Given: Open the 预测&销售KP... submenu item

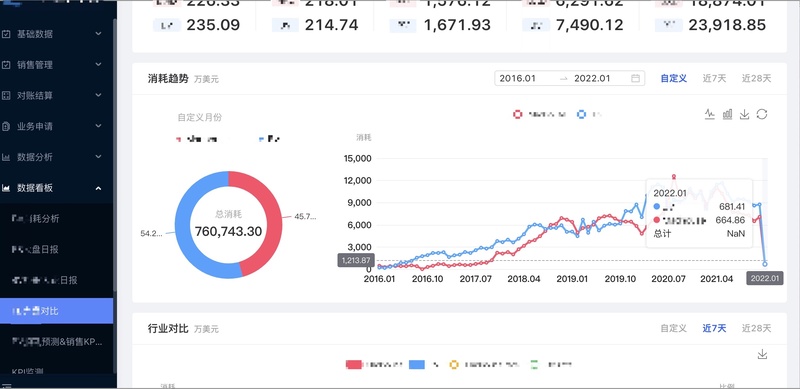Looking at the screenshot, I should point(57,342).
